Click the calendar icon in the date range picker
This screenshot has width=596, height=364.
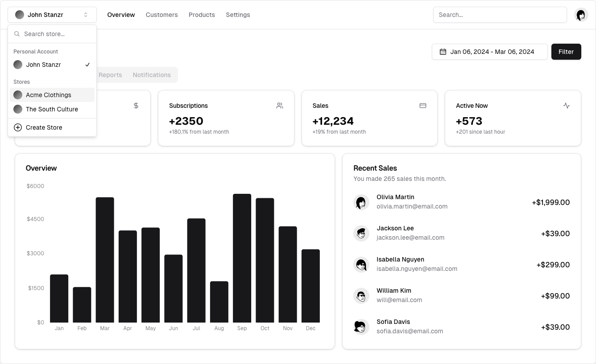click(x=442, y=52)
